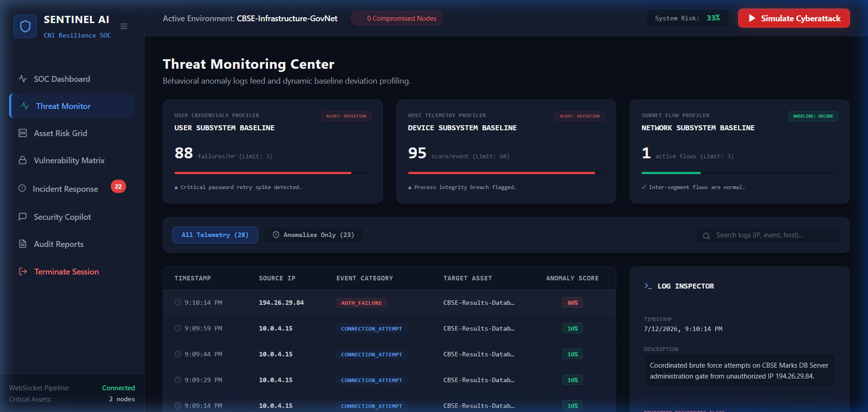Click the 2 nodes critical assets value
The width and height of the screenshot is (868, 412).
[x=122, y=399]
